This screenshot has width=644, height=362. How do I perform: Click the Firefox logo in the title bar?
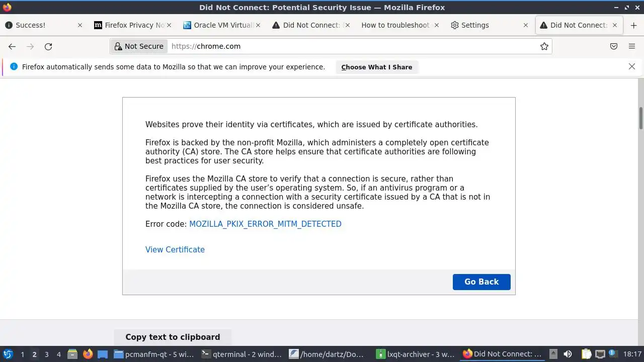click(7, 7)
